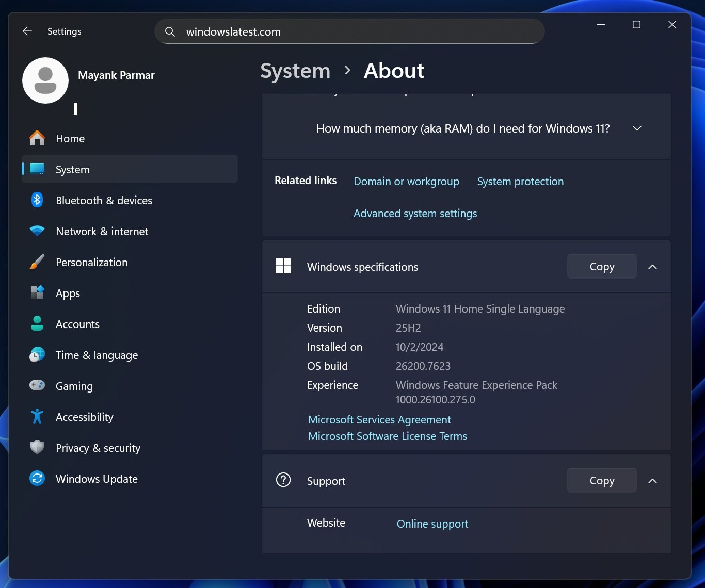Copy the Windows specifications details
The height and width of the screenshot is (588, 705).
pyautogui.click(x=601, y=266)
